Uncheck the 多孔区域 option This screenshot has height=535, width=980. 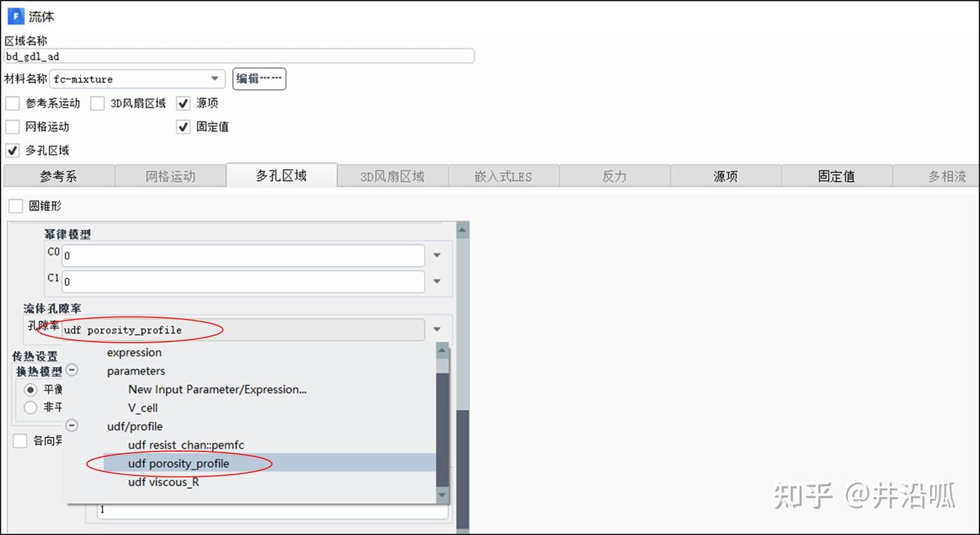click(x=12, y=150)
